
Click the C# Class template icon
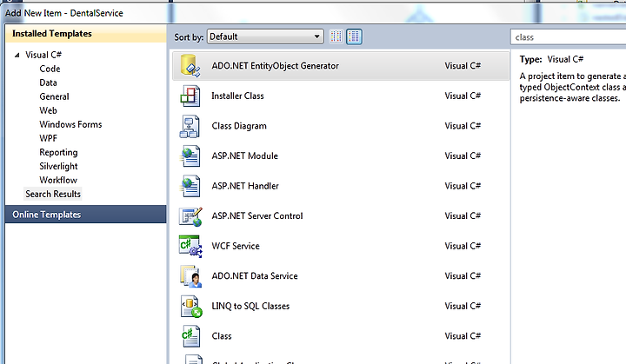(190, 336)
